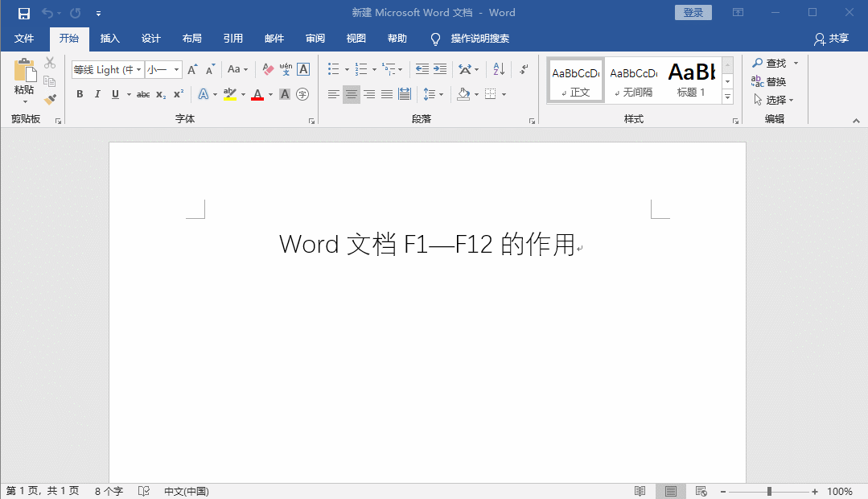Switch to Read Mode in status bar

click(x=640, y=491)
